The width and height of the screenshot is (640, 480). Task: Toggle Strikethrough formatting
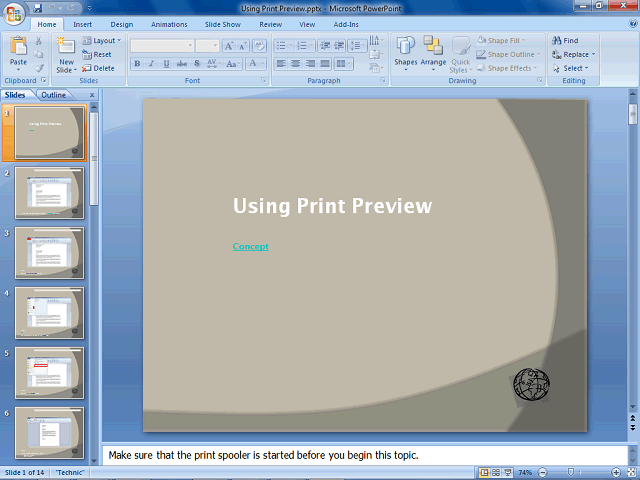tap(182, 64)
